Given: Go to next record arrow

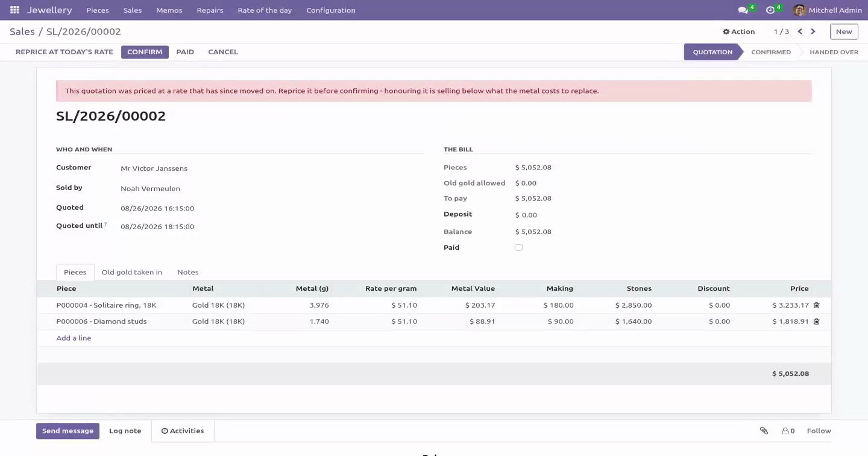Looking at the screenshot, I should pyautogui.click(x=813, y=31).
